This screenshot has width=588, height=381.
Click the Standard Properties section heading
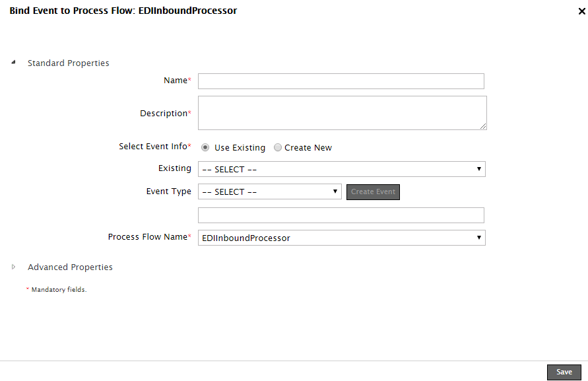(x=68, y=63)
